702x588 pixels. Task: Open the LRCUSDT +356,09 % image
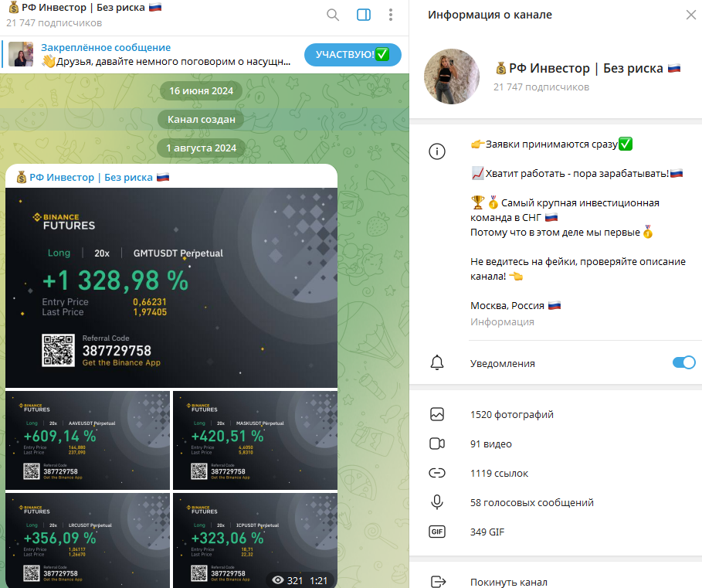(88, 541)
